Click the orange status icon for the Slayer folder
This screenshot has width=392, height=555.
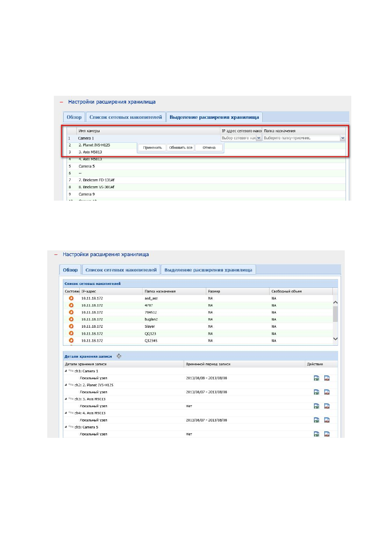[x=71, y=326]
